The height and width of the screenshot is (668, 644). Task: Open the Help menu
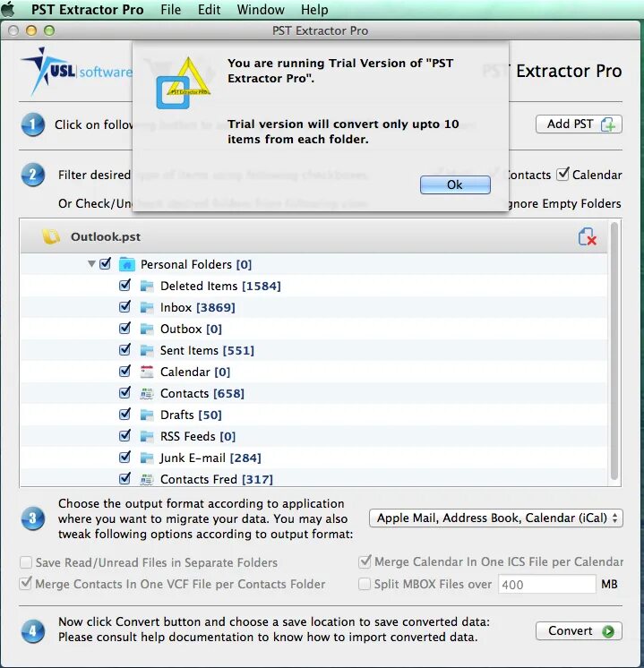point(314,9)
